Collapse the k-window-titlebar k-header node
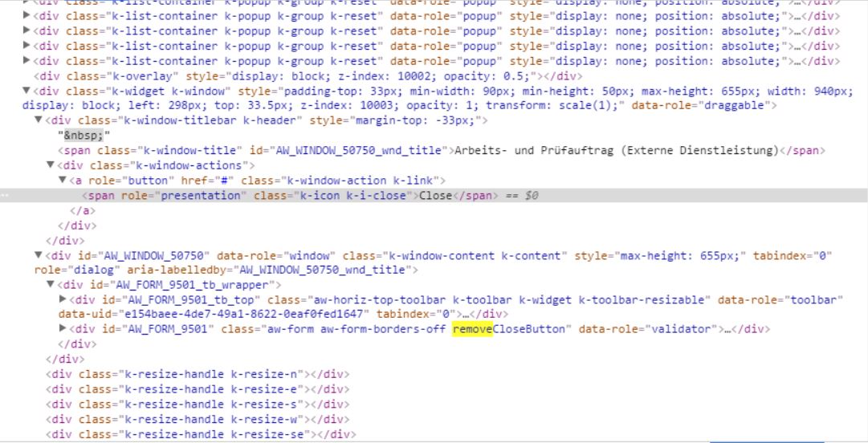This screenshot has width=868, height=443. pyautogui.click(x=39, y=120)
